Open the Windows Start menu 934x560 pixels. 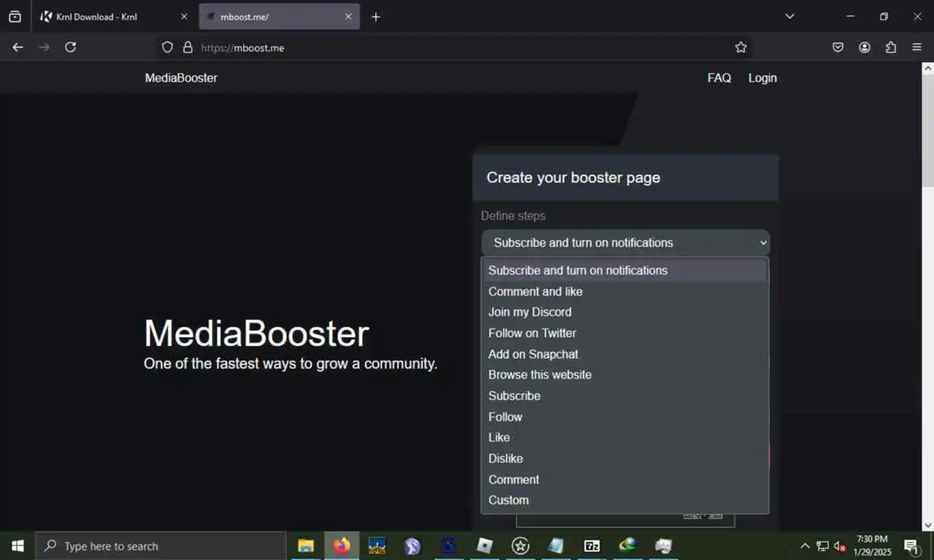point(18,546)
